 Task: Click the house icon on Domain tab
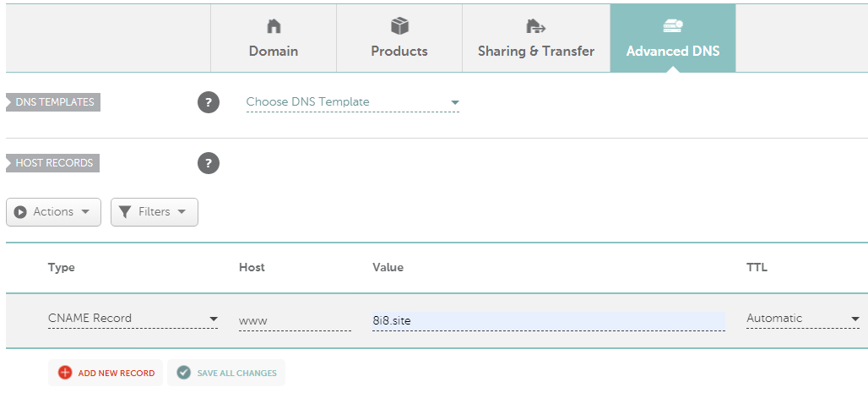point(274,25)
